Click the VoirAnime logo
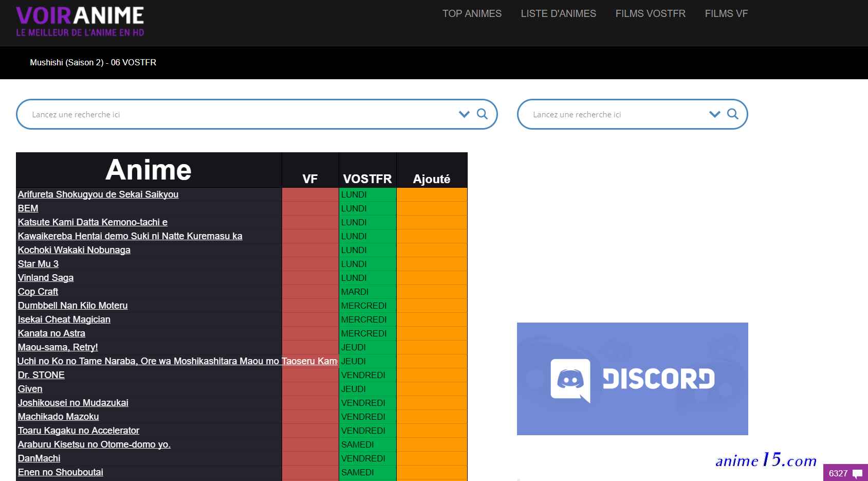Screen dimensions: 868x481 coord(80,21)
